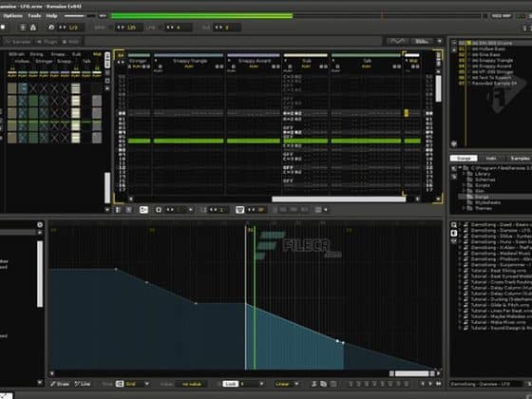The width and height of the screenshot is (532, 399).
Task: Select the Songs tab in disk browser
Action: 464,158
